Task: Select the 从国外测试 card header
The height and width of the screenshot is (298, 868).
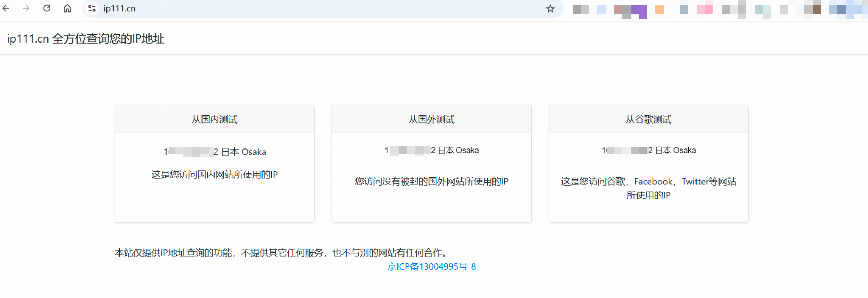Action: 431,119
